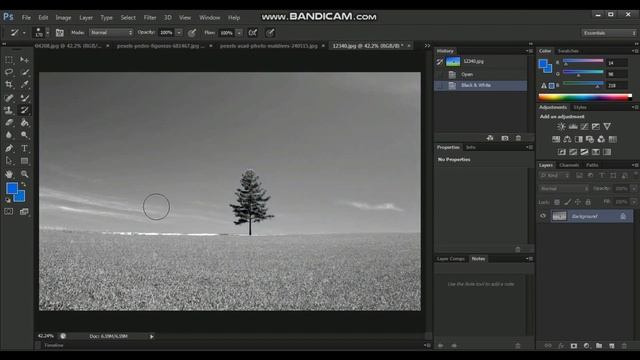Open the Filter menu
This screenshot has height=360, width=640.
[150, 18]
